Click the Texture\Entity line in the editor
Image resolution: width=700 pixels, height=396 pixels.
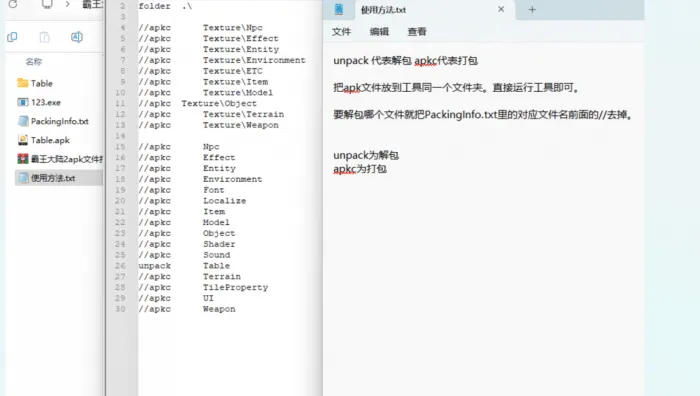[x=209, y=49]
